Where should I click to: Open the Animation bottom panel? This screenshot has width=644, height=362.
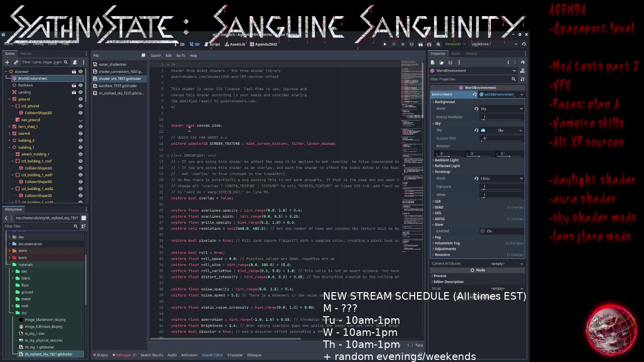point(189,355)
